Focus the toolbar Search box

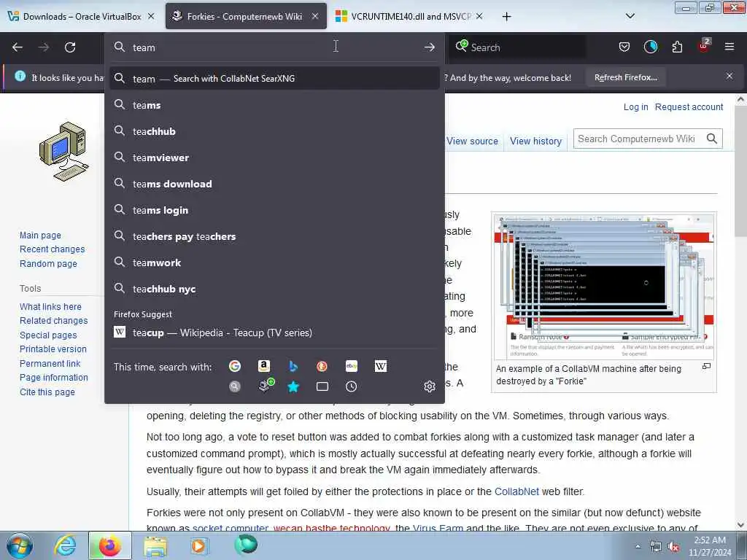pos(517,47)
